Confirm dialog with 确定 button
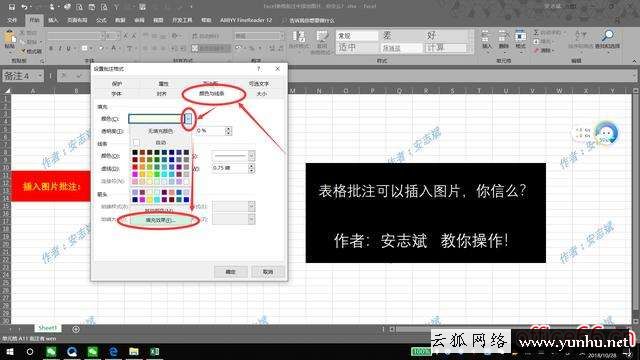The height and width of the screenshot is (360, 640). (230, 272)
